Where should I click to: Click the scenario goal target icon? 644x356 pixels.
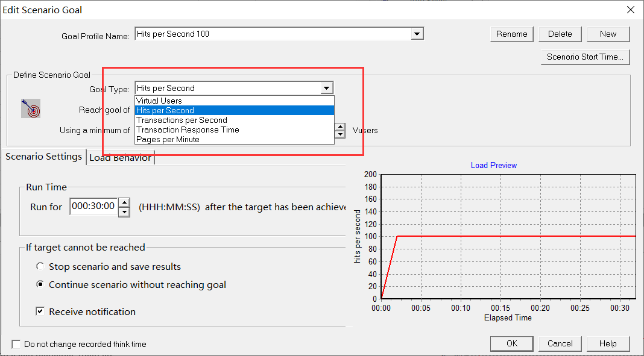point(31,108)
